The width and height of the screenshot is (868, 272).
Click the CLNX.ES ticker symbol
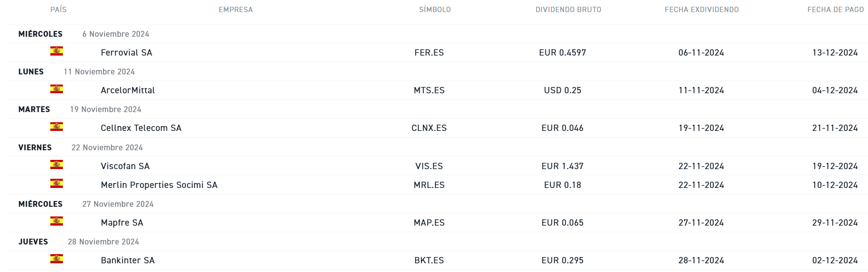point(429,128)
